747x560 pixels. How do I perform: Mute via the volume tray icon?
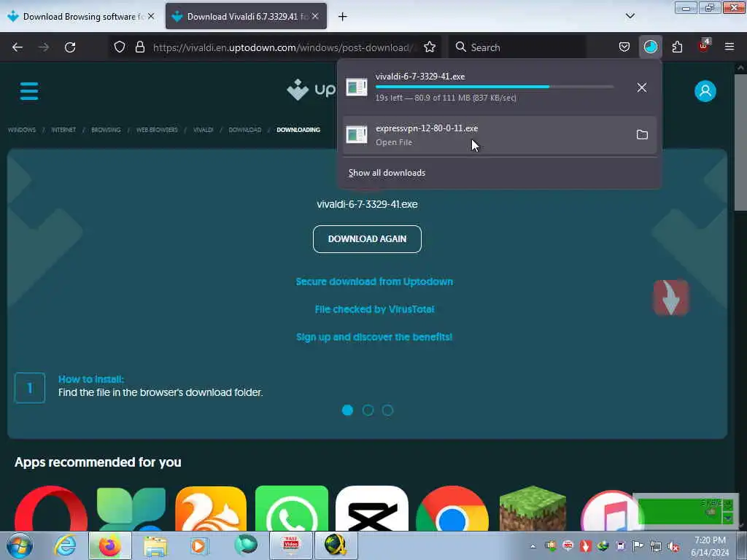pyautogui.click(x=673, y=546)
